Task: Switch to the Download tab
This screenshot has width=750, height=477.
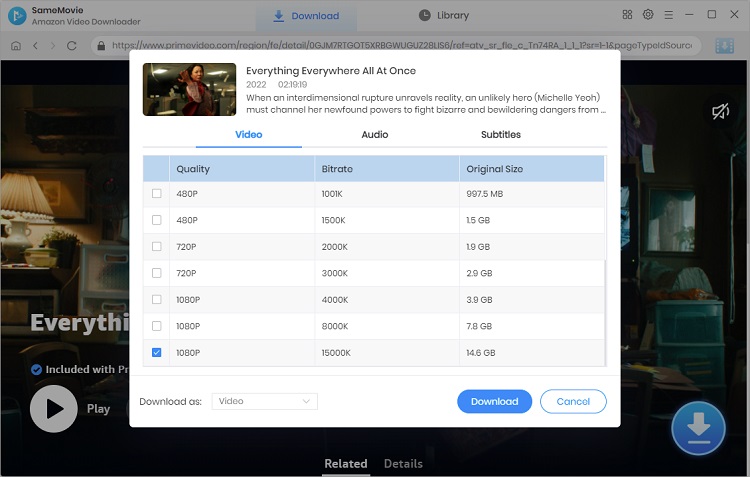Action: click(x=306, y=16)
